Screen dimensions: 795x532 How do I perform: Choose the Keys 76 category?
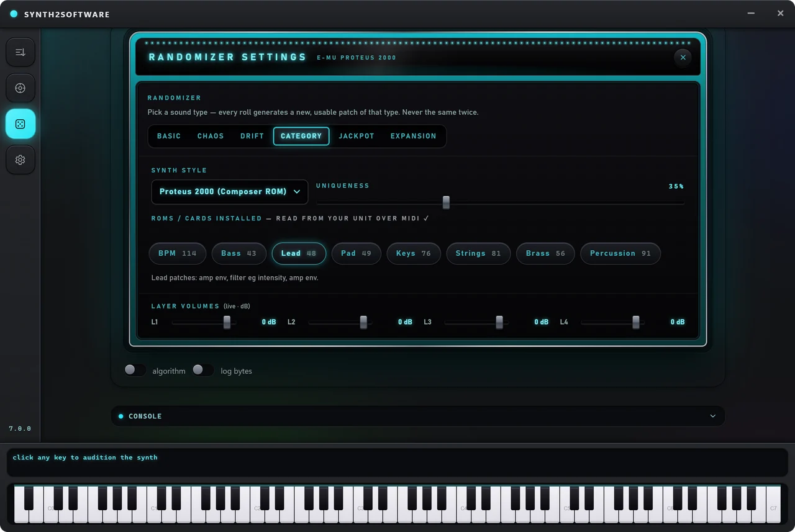coord(414,253)
